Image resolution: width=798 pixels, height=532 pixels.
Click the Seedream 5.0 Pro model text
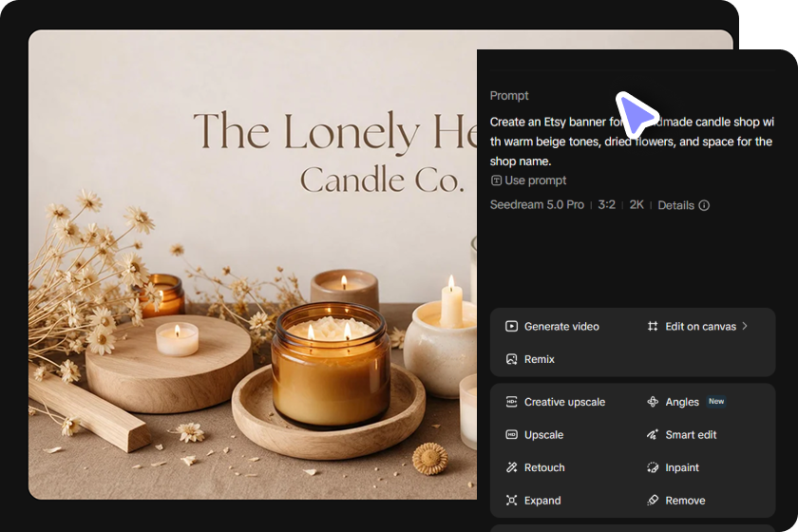[537, 204]
